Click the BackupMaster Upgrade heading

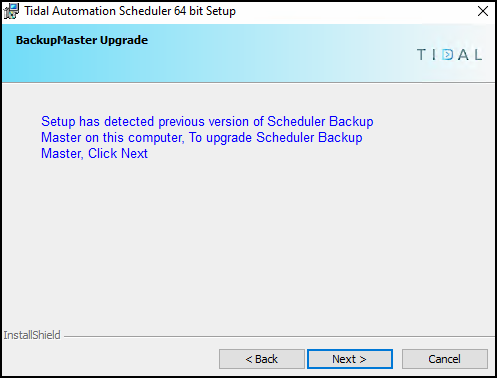point(82,40)
